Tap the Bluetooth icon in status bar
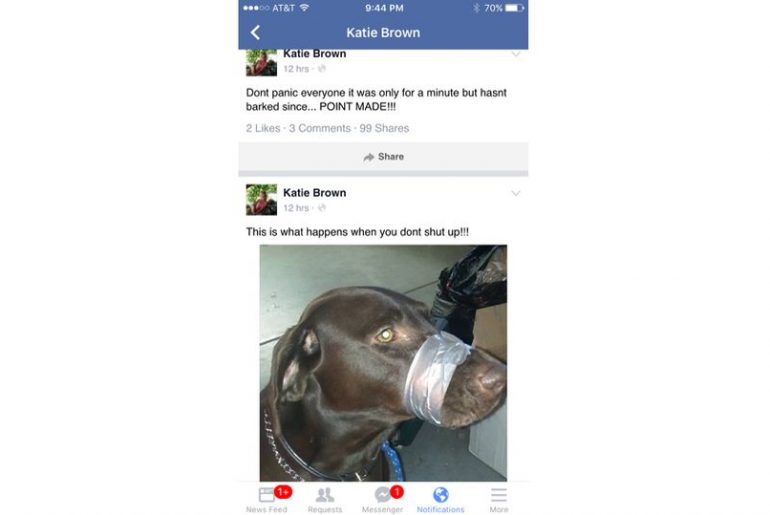 click(476, 8)
